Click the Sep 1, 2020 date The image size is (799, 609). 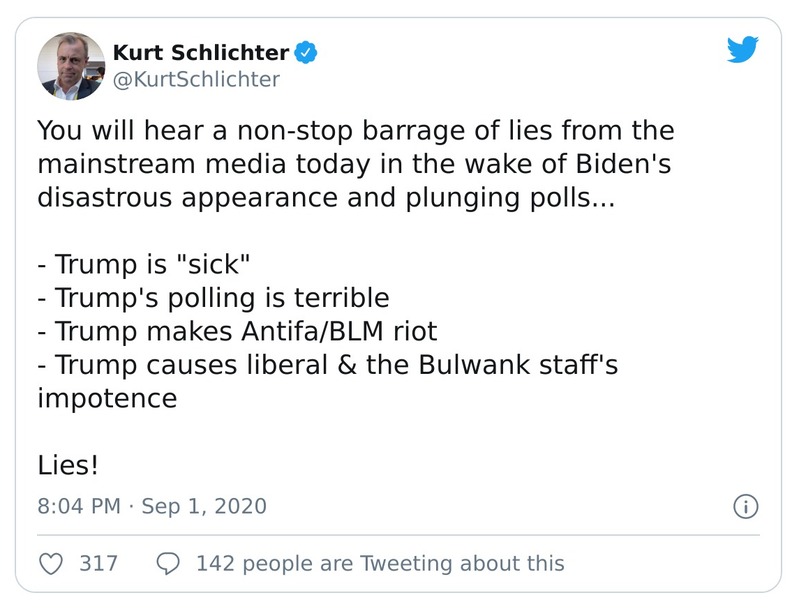pyautogui.click(x=204, y=506)
